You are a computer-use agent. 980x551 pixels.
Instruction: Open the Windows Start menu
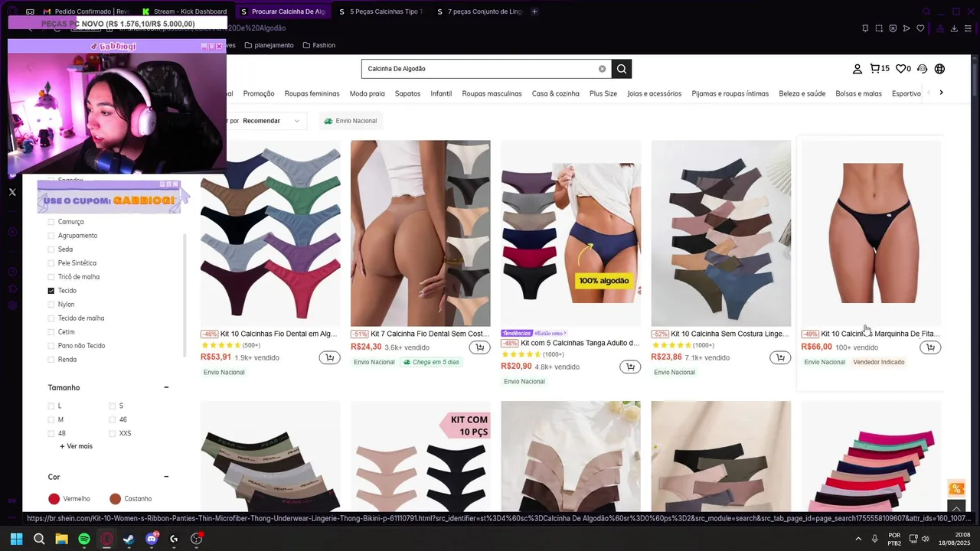click(x=17, y=539)
